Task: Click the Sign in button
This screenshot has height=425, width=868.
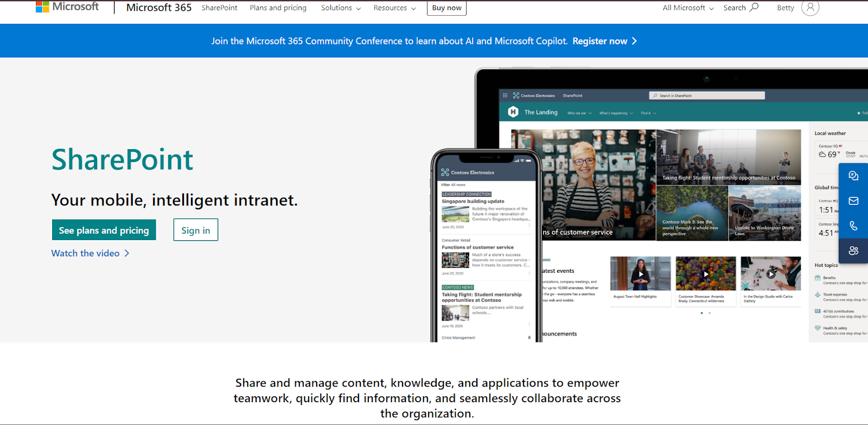Action: [196, 230]
